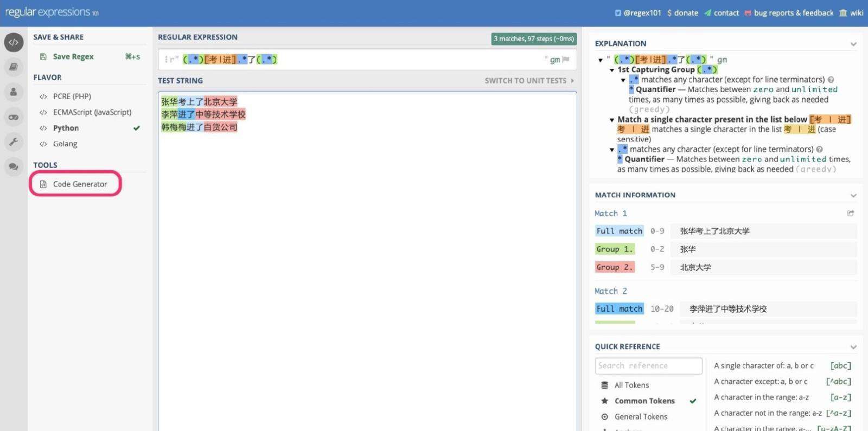Open bug reports & feedback link
The height and width of the screenshot is (431, 868).
[x=793, y=13]
